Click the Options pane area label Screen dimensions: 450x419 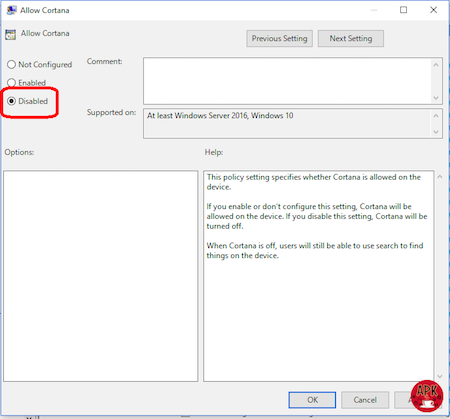19,152
